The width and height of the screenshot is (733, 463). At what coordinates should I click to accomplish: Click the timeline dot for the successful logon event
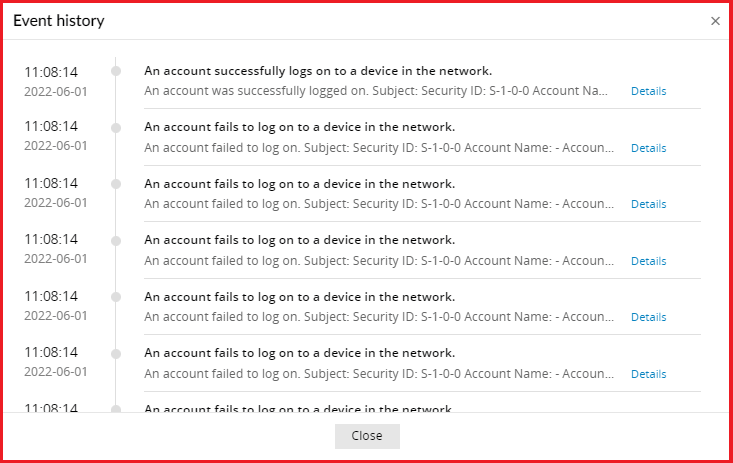tap(117, 71)
